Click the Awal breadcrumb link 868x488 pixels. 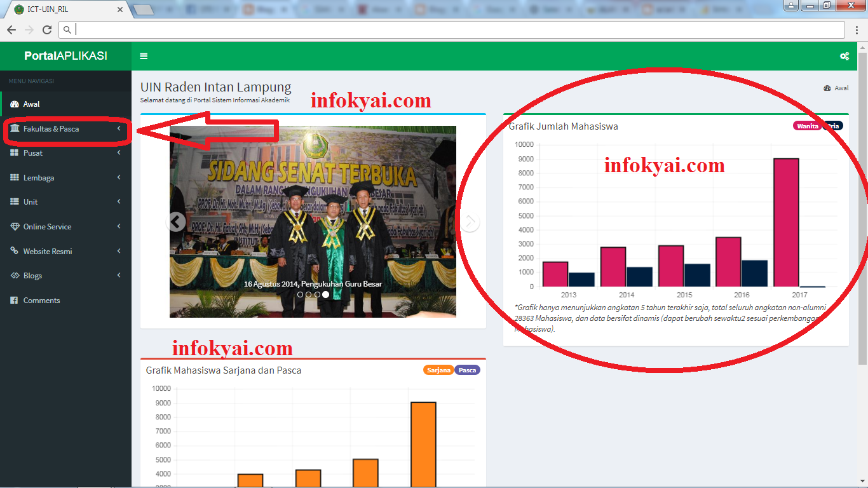point(841,88)
